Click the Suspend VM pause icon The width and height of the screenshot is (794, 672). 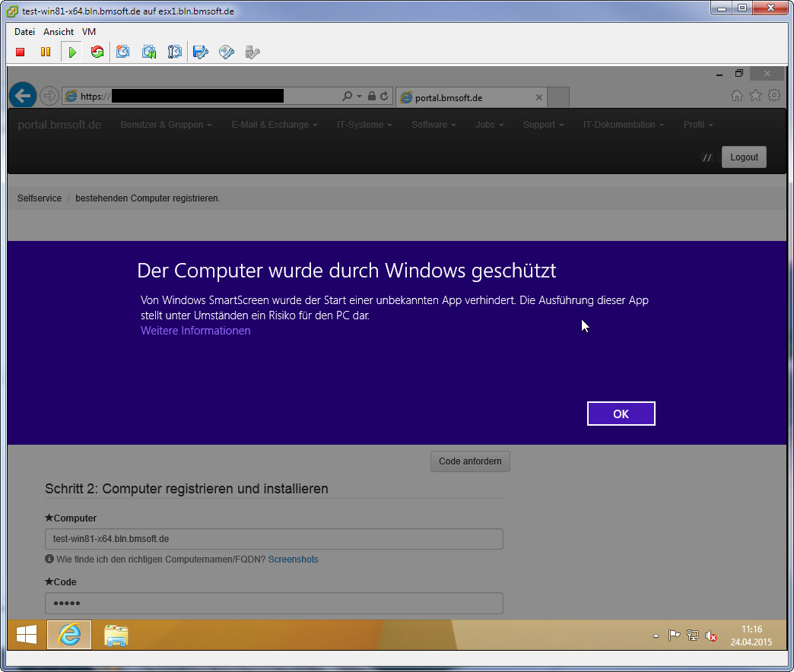[46, 52]
